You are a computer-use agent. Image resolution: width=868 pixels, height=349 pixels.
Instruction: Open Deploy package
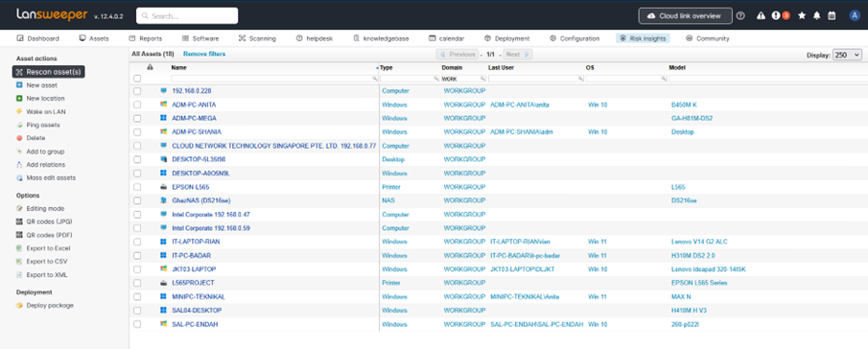49,305
